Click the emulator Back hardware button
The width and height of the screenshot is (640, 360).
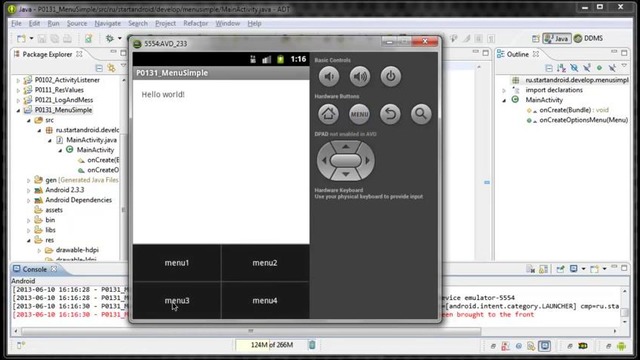pos(390,114)
